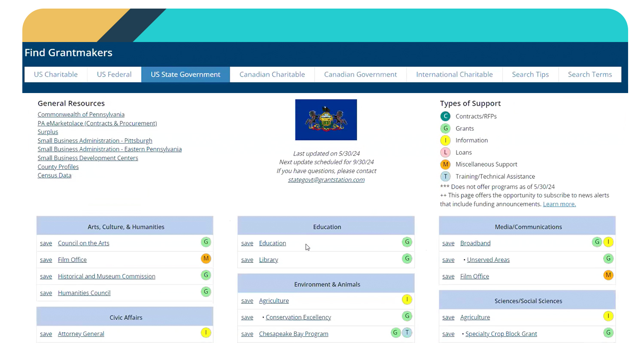Follow the Learn more link

coord(559,205)
